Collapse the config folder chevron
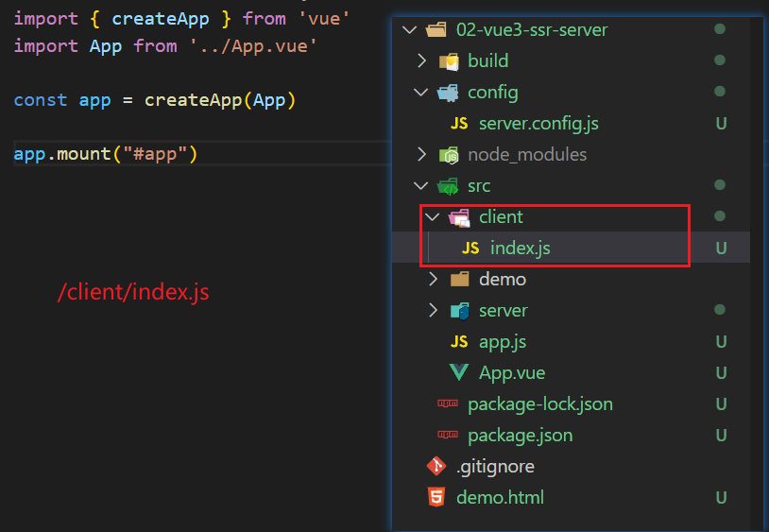Screen dimensions: 769x532 point(420,93)
